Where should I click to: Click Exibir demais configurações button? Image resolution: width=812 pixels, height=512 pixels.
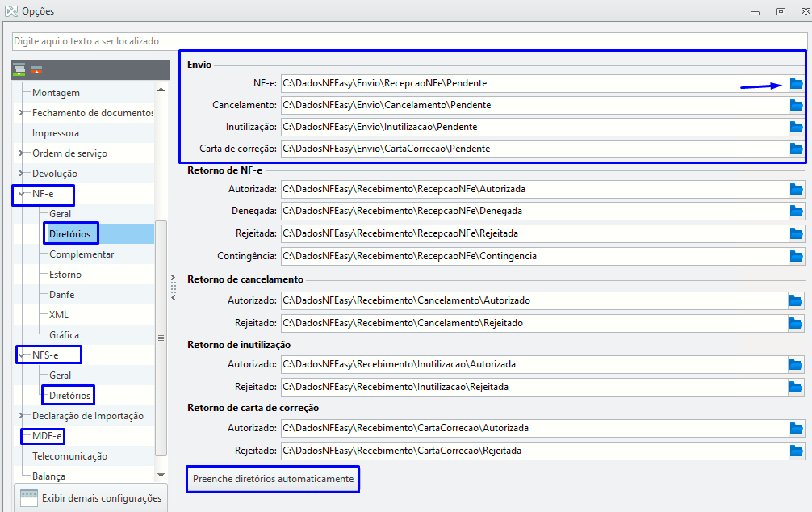[90, 498]
